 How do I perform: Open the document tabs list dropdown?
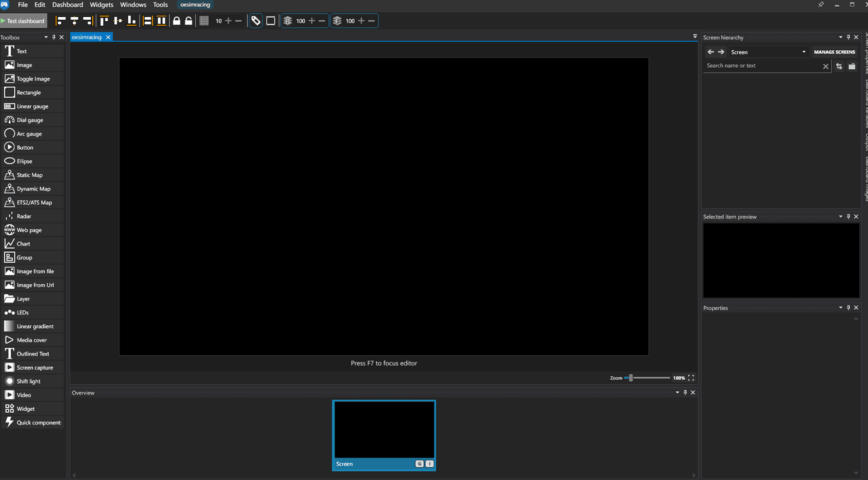pos(695,37)
